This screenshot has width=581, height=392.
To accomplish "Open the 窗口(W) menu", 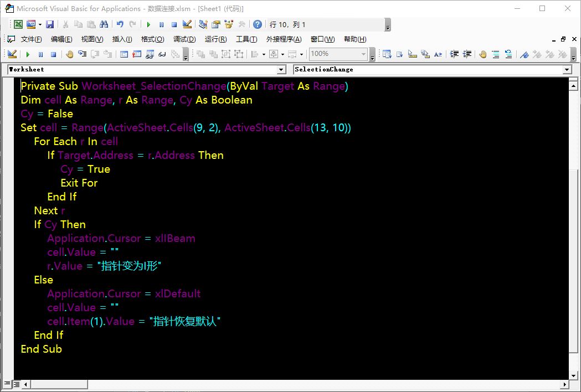I will coord(323,39).
